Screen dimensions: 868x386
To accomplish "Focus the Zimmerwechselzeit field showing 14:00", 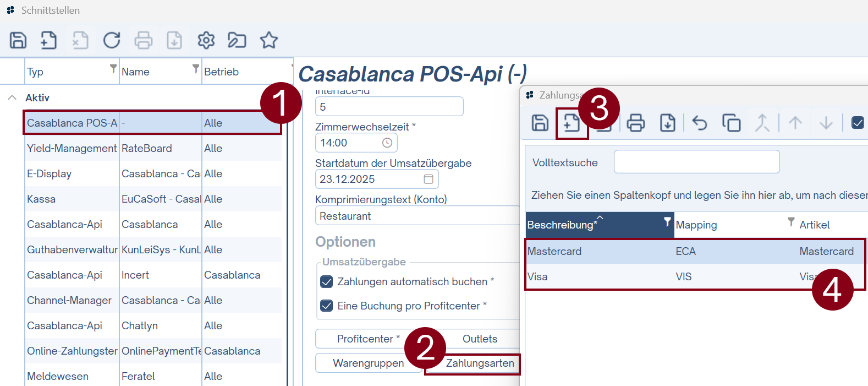I will tap(356, 143).
